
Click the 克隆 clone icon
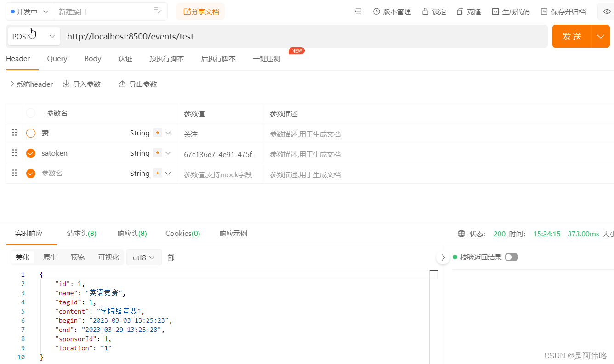(468, 11)
